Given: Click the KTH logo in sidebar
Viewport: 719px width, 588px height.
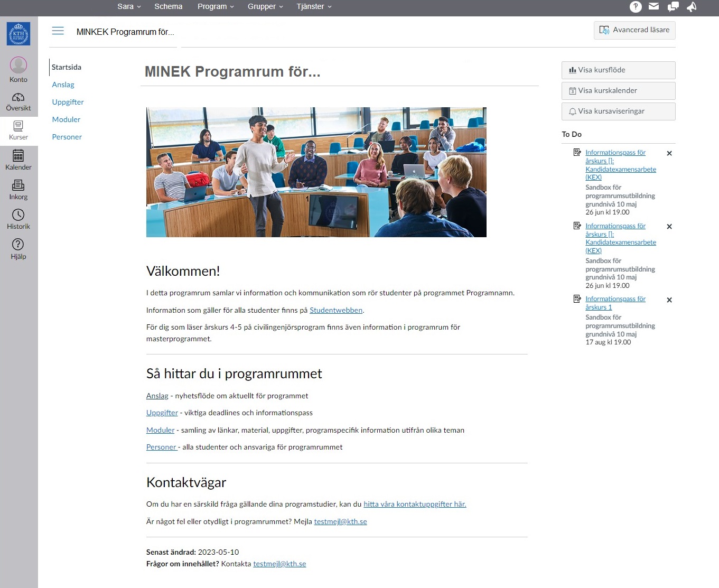Looking at the screenshot, I should coord(18,34).
